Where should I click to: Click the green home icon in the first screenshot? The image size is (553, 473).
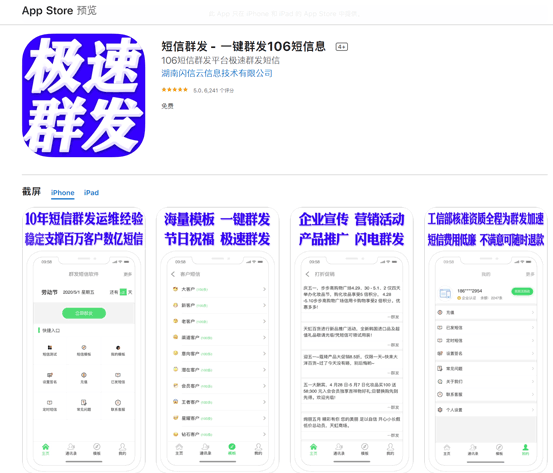click(x=45, y=447)
